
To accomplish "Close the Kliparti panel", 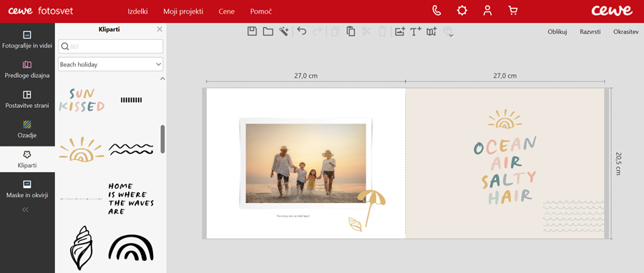I will point(160,29).
